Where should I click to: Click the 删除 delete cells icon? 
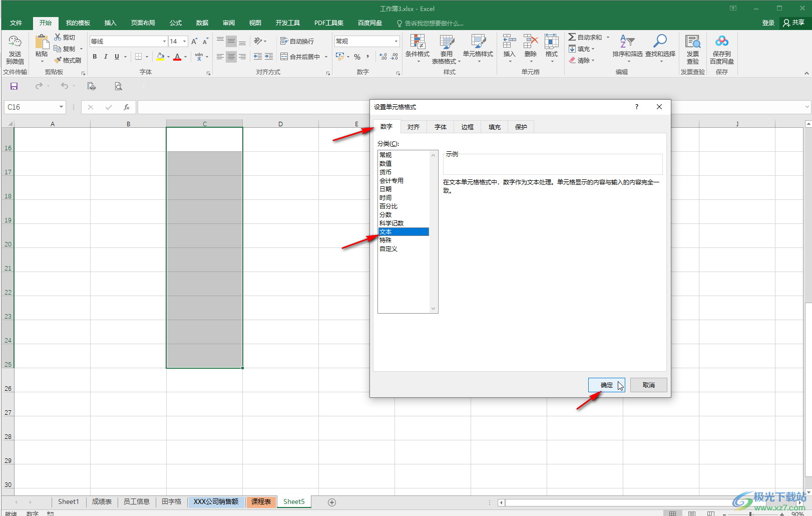(530, 41)
